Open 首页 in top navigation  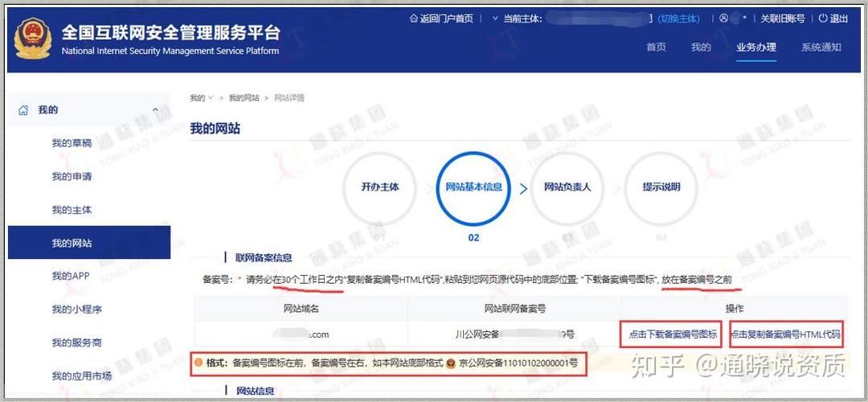click(x=656, y=47)
